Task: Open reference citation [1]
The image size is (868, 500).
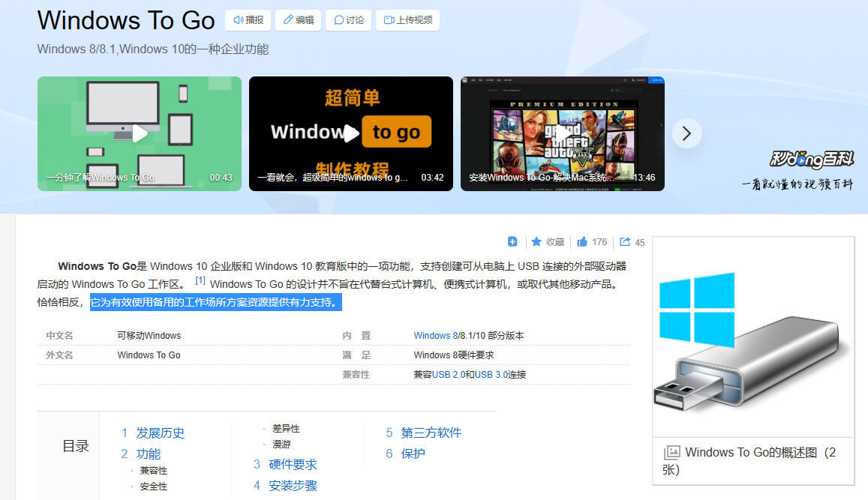Action: [200, 281]
